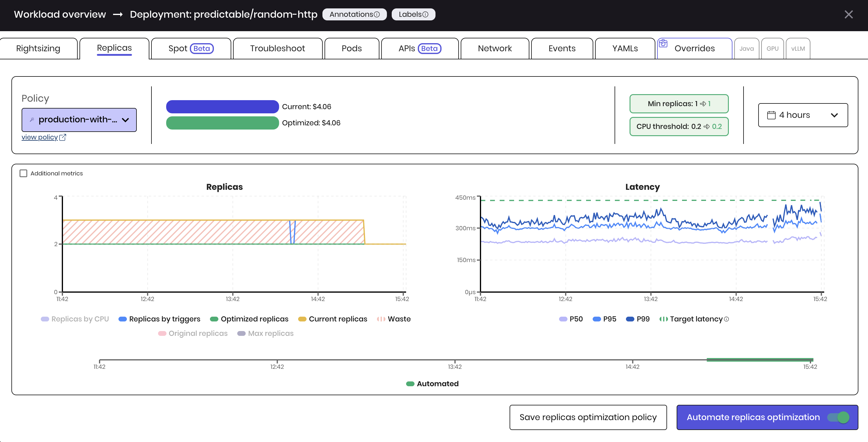Click the info icon next to Target latency
Image resolution: width=868 pixels, height=442 pixels.
coord(726,319)
